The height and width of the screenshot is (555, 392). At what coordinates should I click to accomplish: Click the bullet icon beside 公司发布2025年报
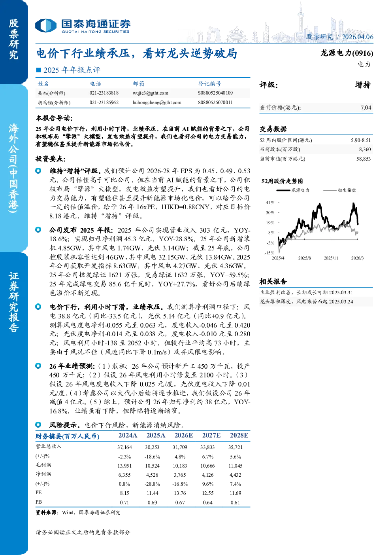coord(38,229)
